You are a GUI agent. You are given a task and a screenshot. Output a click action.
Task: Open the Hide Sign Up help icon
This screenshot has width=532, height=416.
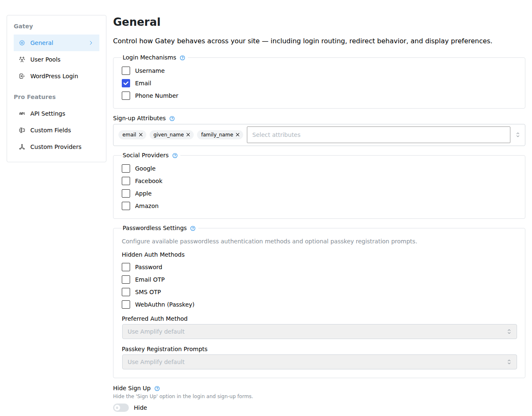pos(157,389)
